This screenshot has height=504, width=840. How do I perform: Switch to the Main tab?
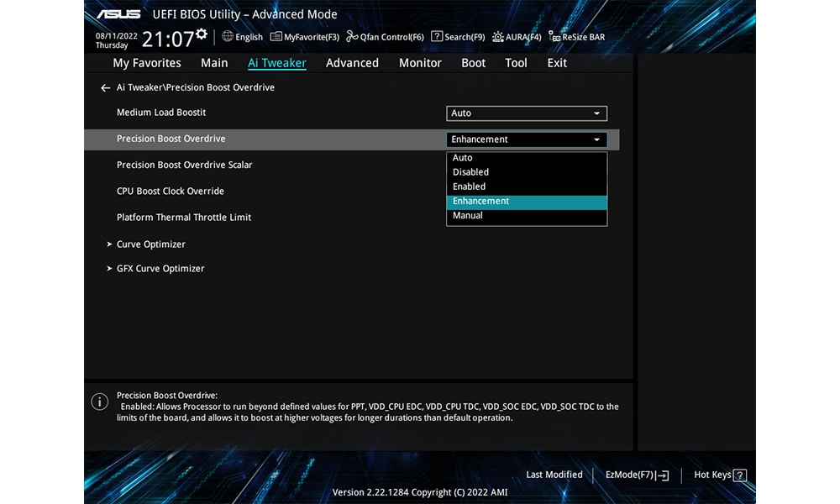(214, 63)
